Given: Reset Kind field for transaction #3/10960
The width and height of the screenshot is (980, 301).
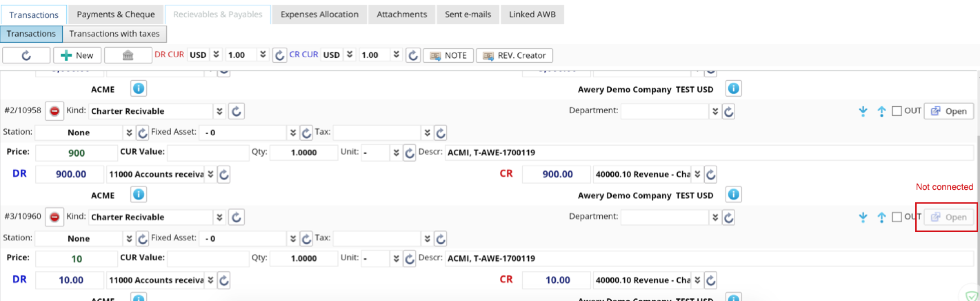Looking at the screenshot, I should [x=236, y=217].
